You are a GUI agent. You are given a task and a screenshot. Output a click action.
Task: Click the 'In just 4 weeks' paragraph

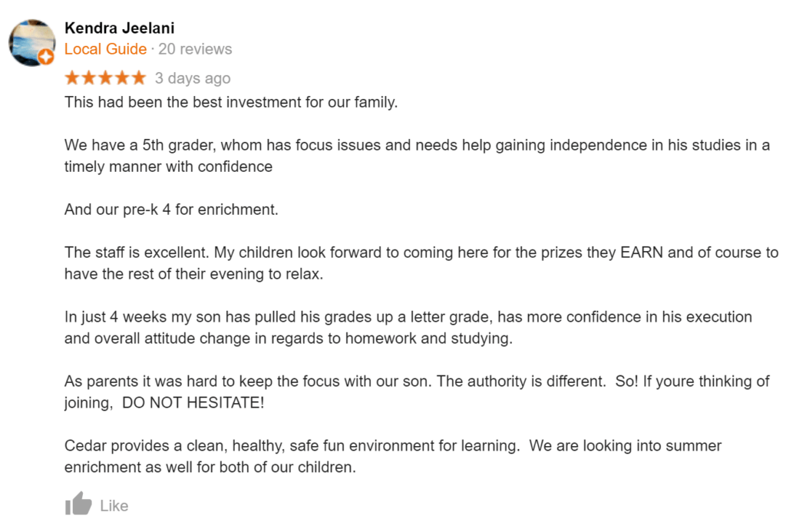click(x=408, y=328)
